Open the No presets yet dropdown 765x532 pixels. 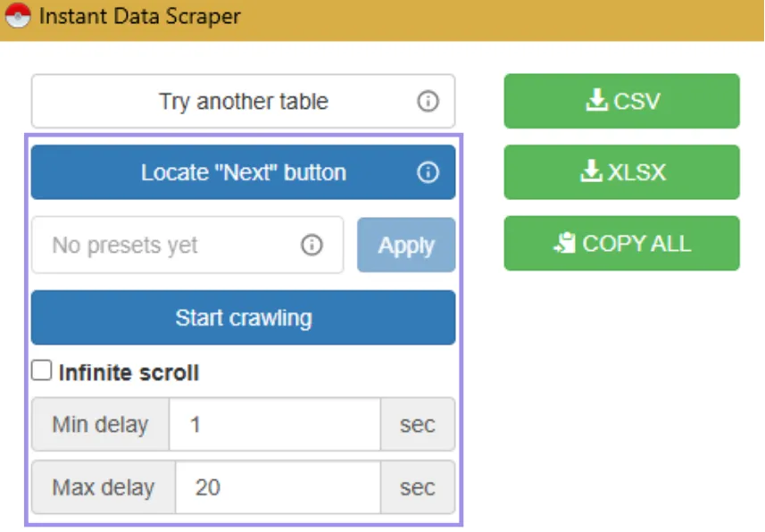point(187,245)
